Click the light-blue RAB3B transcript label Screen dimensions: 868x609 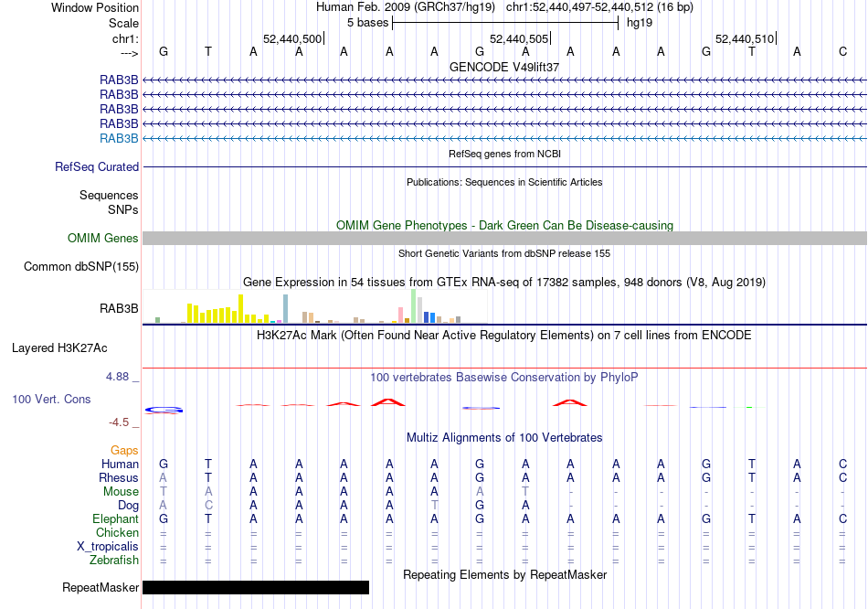[119, 139]
